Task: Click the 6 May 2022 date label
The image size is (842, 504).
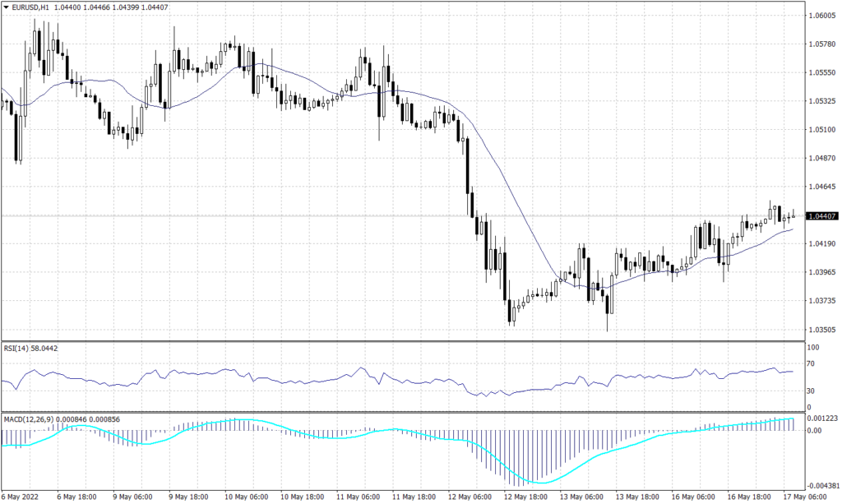Action: (x=21, y=497)
